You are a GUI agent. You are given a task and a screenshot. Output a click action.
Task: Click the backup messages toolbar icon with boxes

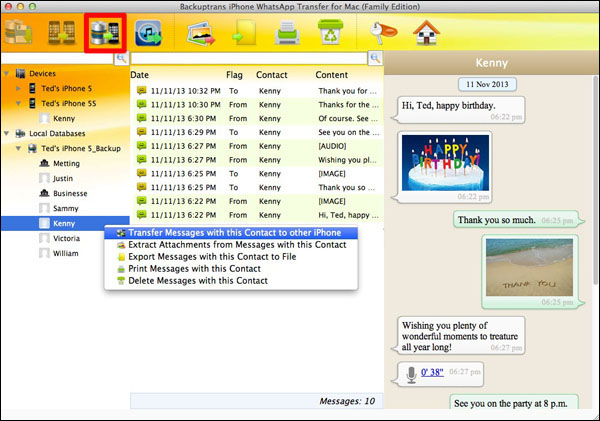click(x=18, y=33)
